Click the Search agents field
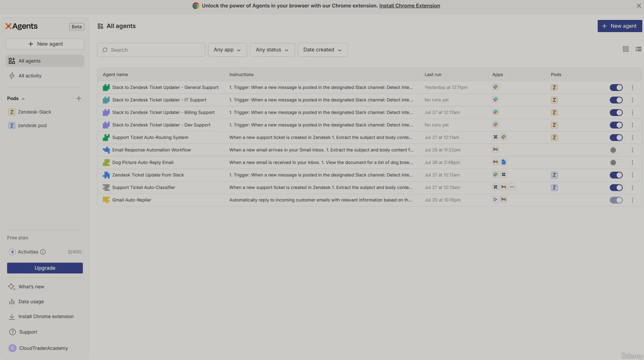Viewport: 644px width, 360px height. pyautogui.click(x=151, y=50)
